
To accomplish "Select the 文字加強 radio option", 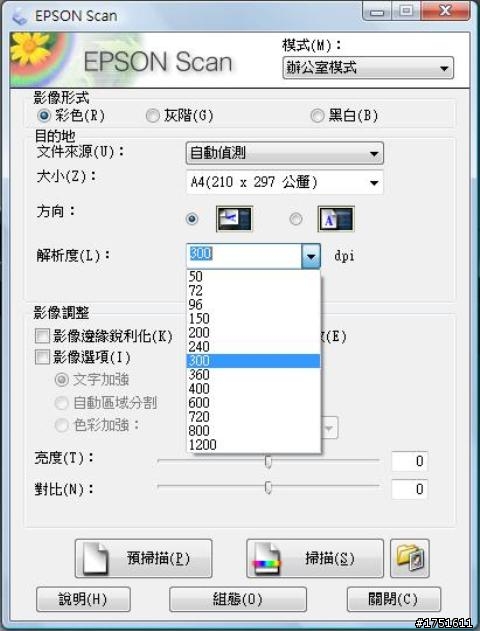I will 61,379.
